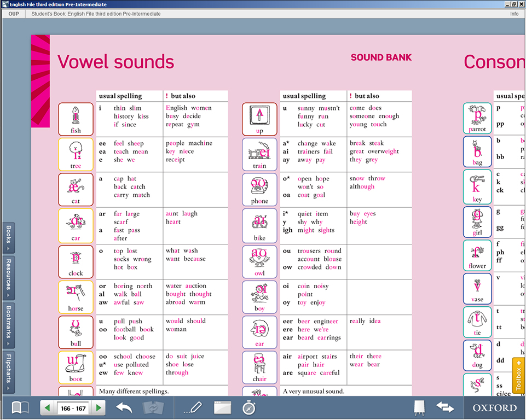
Task: Click the page number field 166 - 167
Action: (x=73, y=409)
